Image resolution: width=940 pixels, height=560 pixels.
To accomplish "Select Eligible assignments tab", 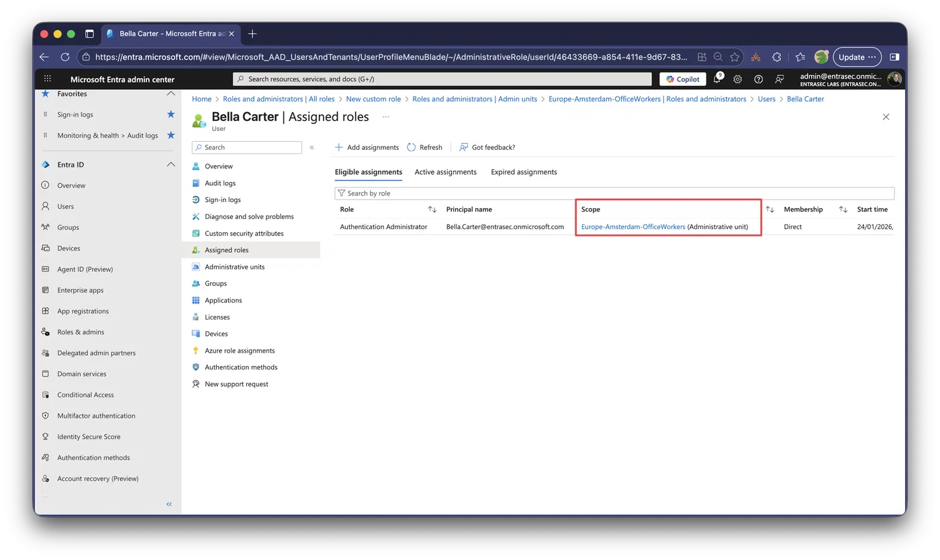I will point(368,172).
